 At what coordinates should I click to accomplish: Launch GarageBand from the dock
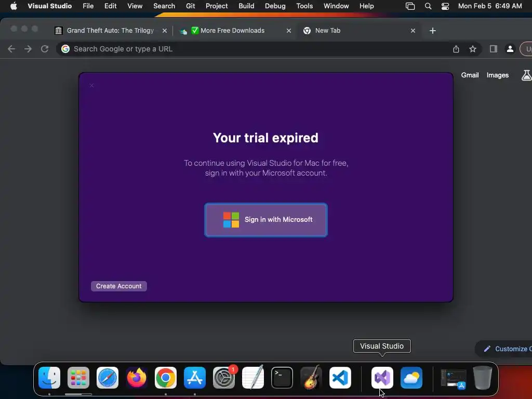(311, 377)
